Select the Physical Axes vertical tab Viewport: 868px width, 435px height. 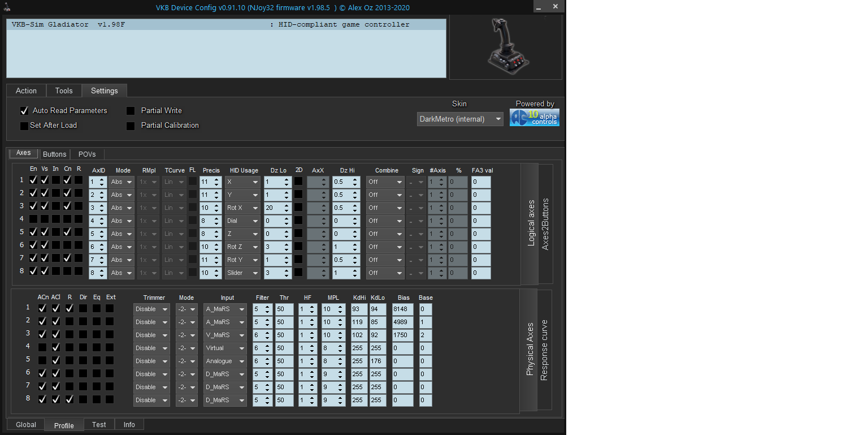(x=530, y=350)
